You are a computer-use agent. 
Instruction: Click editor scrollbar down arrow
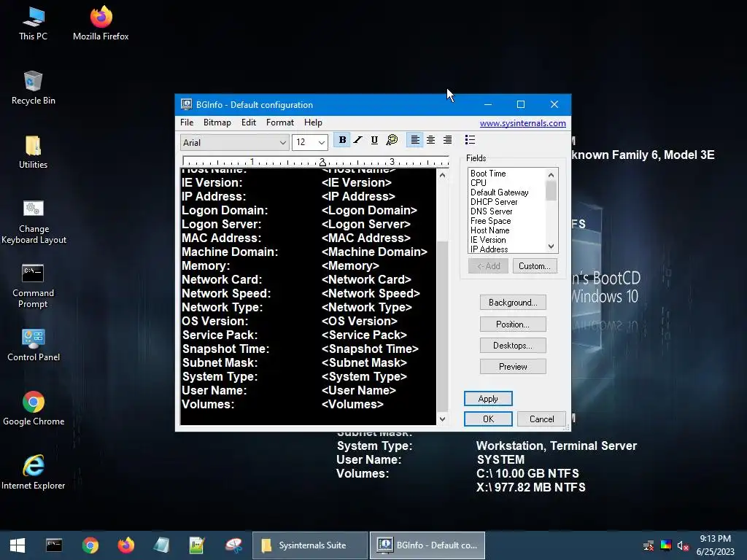pyautogui.click(x=442, y=419)
